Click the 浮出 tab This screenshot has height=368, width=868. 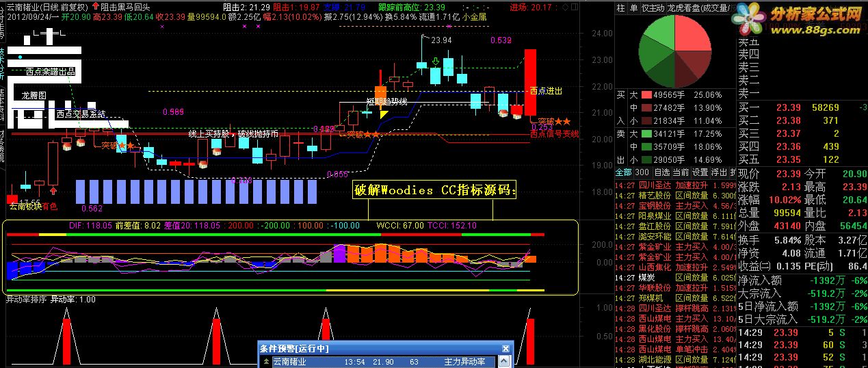[719, 172]
